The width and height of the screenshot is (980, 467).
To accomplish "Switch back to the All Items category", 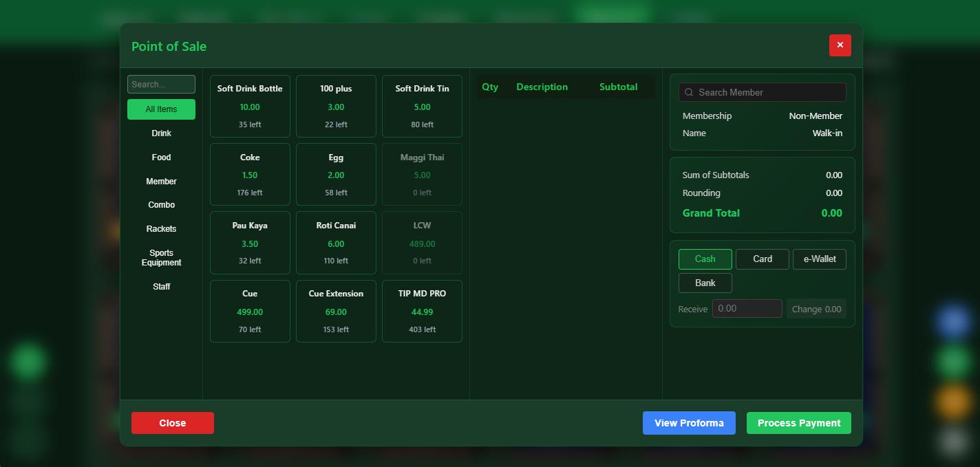I will pos(161,109).
